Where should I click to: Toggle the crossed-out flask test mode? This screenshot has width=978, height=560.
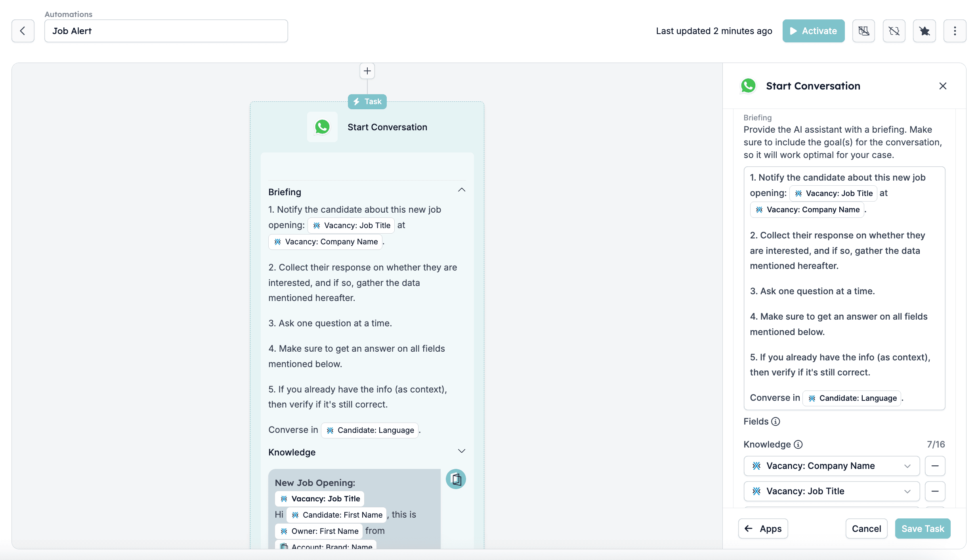(864, 31)
